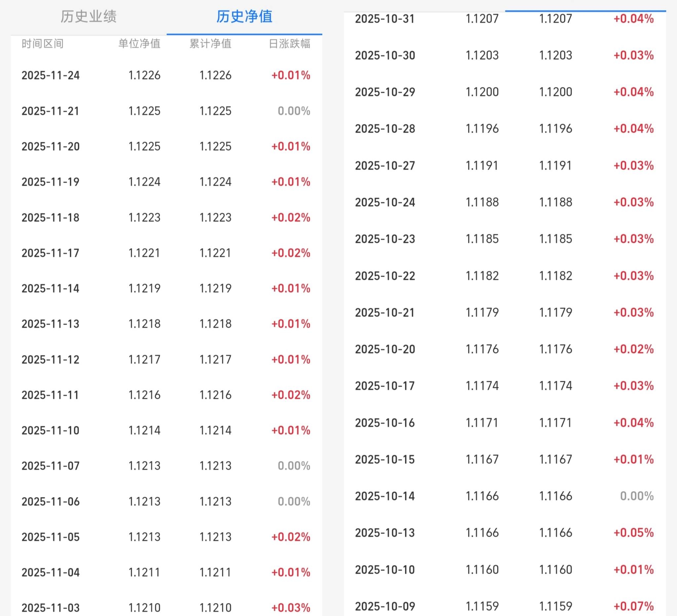Open the 2025-11-24 net value row

[x=50, y=75]
